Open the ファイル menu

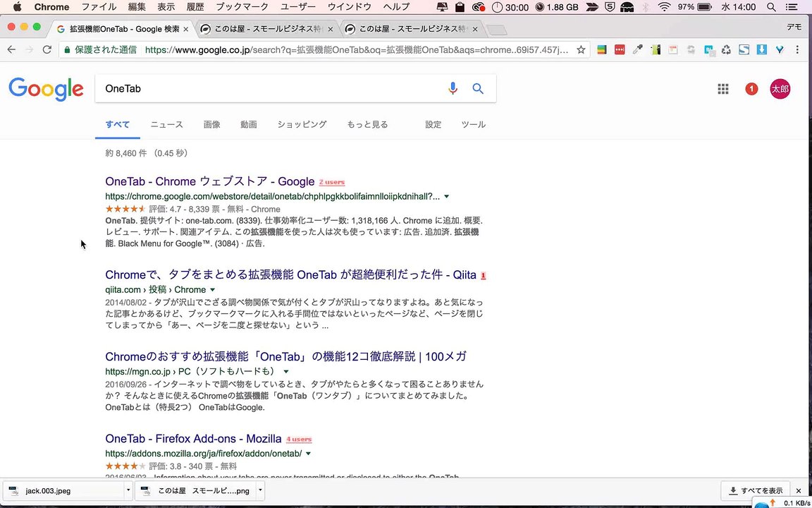[x=99, y=7]
